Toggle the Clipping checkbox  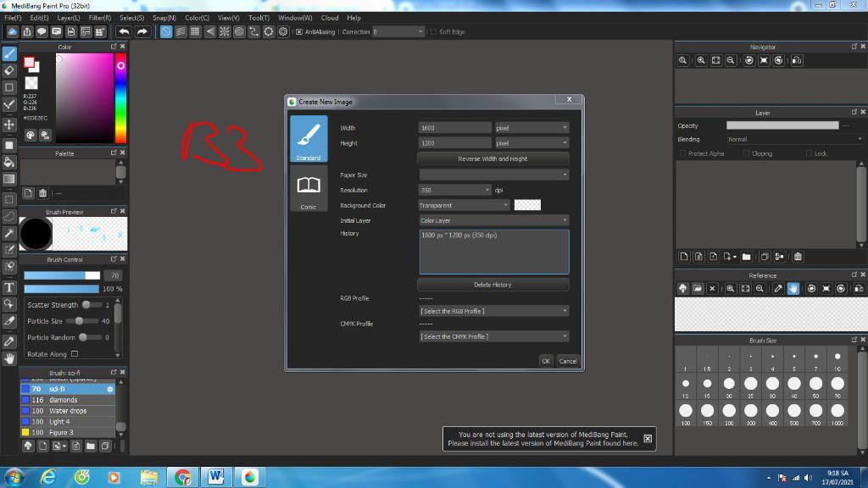click(x=746, y=153)
